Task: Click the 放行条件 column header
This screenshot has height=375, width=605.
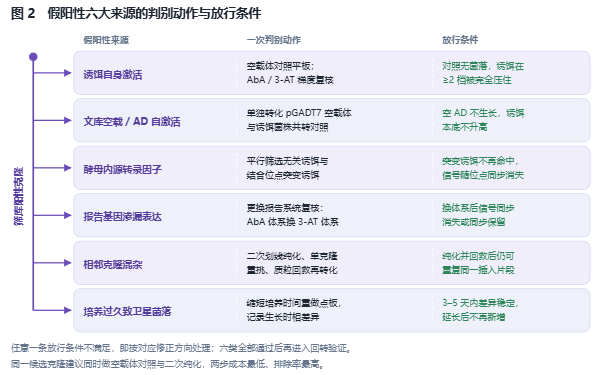Action: [460, 40]
